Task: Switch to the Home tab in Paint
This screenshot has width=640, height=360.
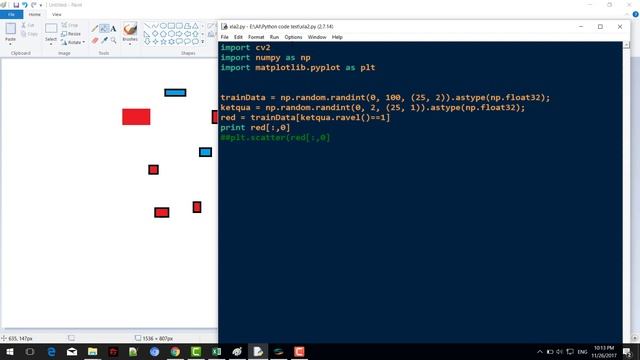Action: tap(35, 14)
